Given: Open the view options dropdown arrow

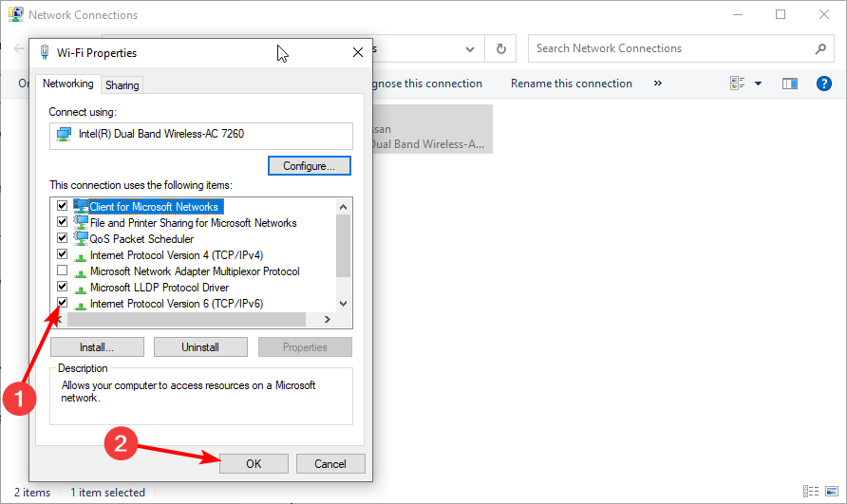Looking at the screenshot, I should pos(759,84).
